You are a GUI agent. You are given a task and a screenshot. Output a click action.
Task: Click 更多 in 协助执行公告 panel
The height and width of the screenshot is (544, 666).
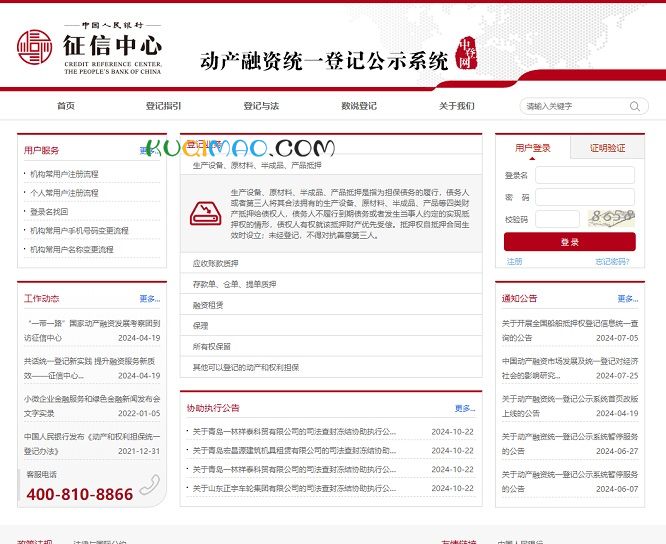(x=465, y=408)
